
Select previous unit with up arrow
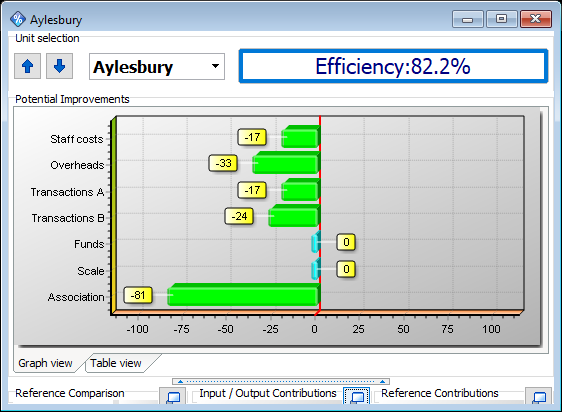27,66
